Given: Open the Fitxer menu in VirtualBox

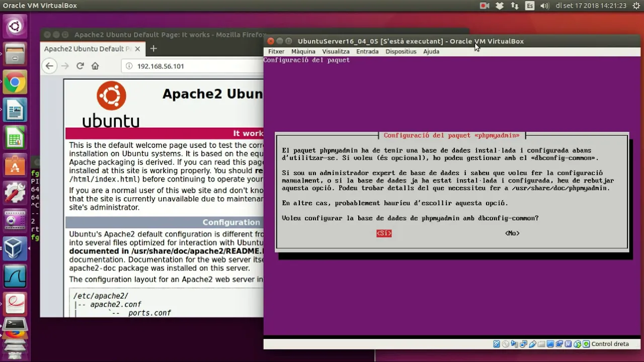Looking at the screenshot, I should (276, 51).
